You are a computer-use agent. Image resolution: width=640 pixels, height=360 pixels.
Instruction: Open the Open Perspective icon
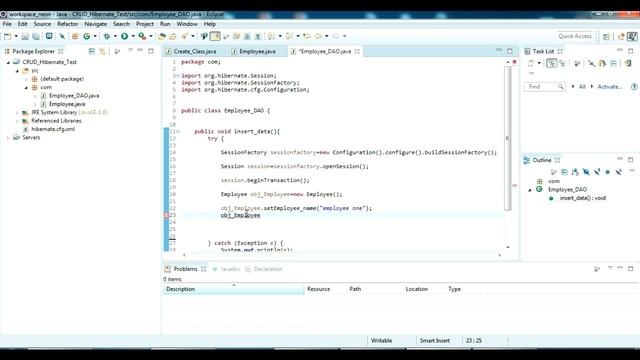607,36
